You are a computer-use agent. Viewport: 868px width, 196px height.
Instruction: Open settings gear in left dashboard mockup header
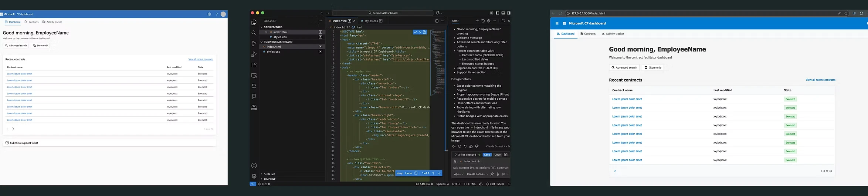pyautogui.click(x=209, y=14)
